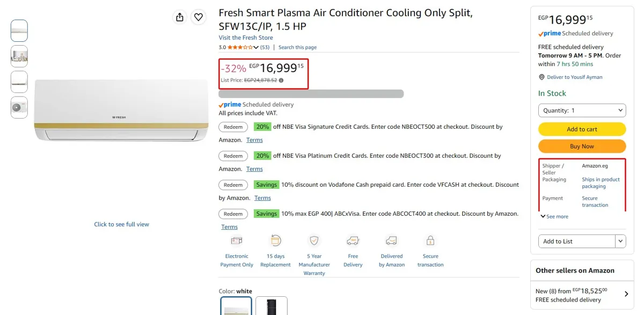The height and width of the screenshot is (315, 644).
Task: Click the Add to cart button
Action: (582, 129)
